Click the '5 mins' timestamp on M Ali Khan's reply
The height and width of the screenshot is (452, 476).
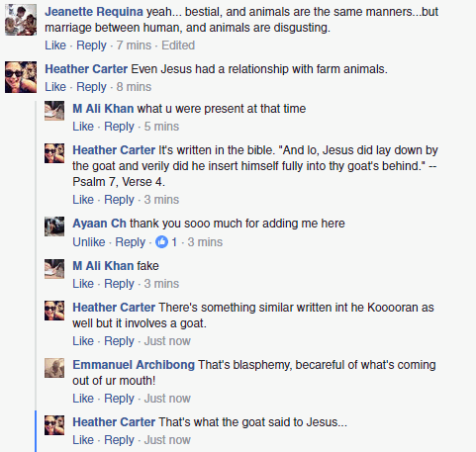coord(161,127)
